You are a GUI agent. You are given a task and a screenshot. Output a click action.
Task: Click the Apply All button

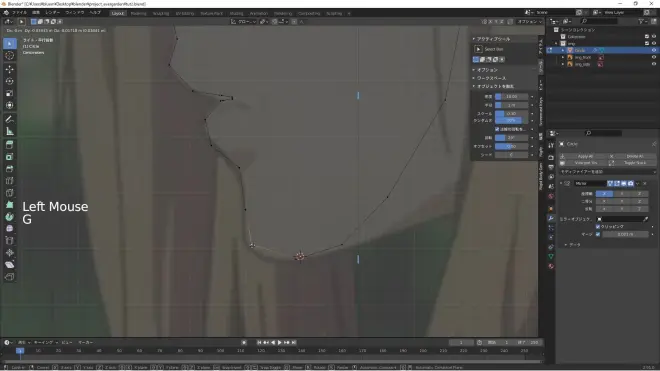(x=585, y=156)
